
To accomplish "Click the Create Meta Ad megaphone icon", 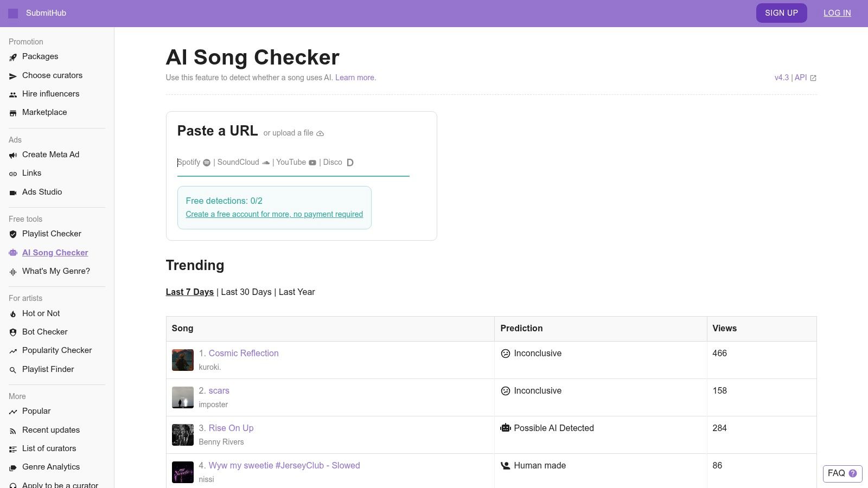I will [x=13, y=155].
